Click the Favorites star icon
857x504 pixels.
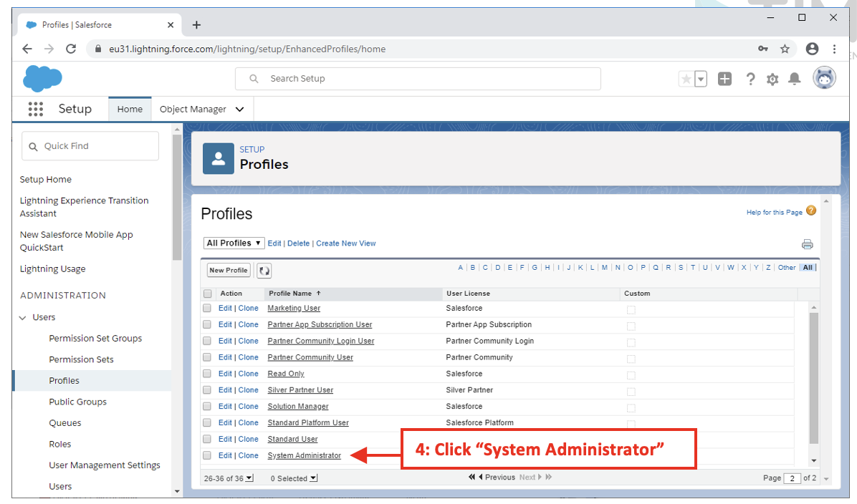point(686,79)
